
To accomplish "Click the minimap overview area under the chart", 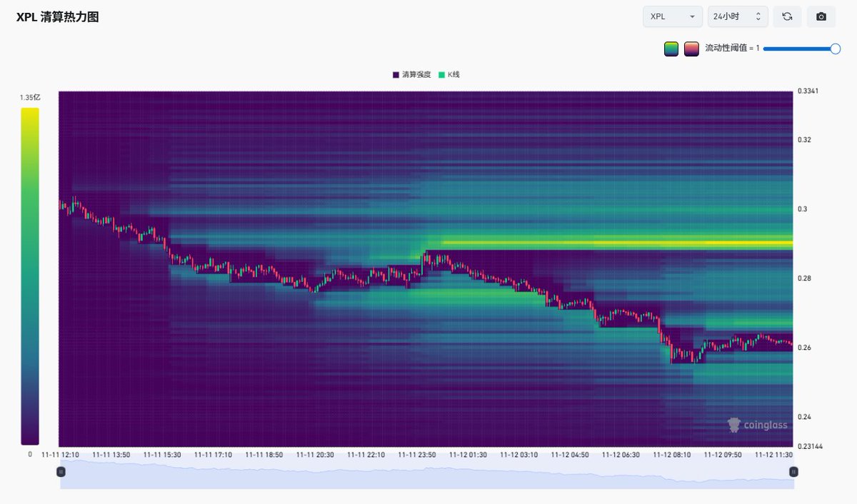I will [x=427, y=474].
